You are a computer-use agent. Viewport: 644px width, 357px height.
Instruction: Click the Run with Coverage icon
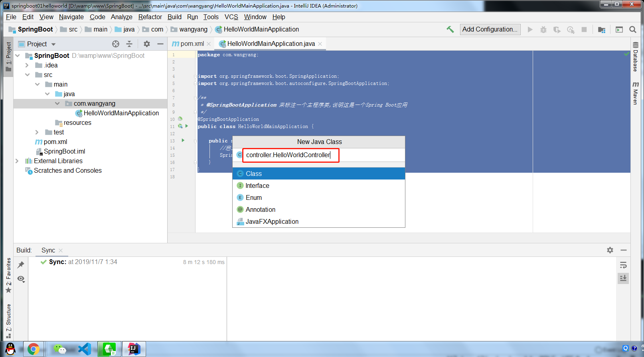coord(557,30)
